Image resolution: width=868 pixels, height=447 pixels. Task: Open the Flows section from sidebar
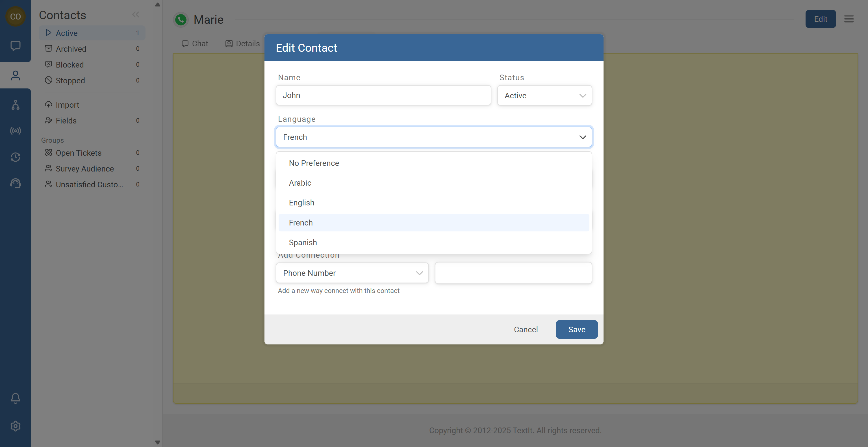(x=16, y=105)
